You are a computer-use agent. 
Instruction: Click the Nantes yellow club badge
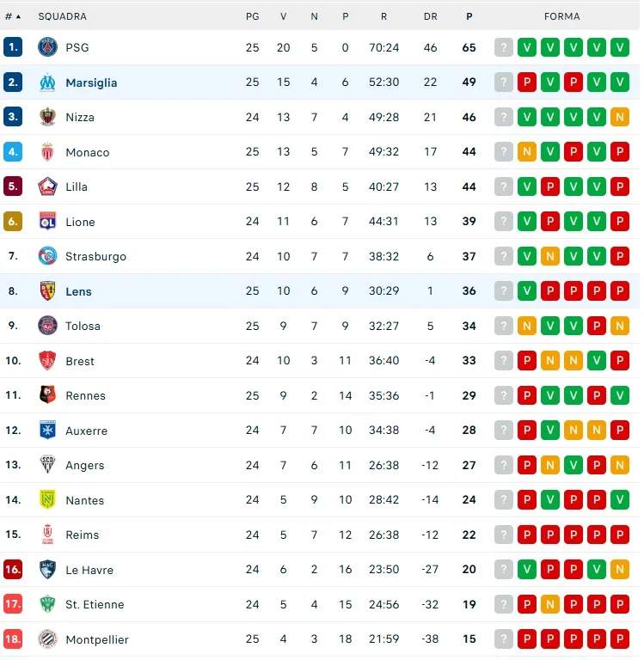point(47,500)
